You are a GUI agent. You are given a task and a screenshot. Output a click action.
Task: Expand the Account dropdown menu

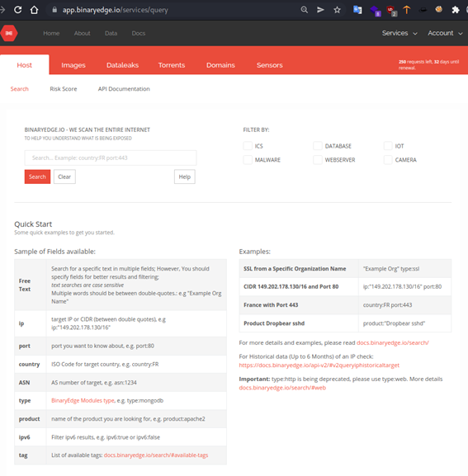tap(445, 33)
